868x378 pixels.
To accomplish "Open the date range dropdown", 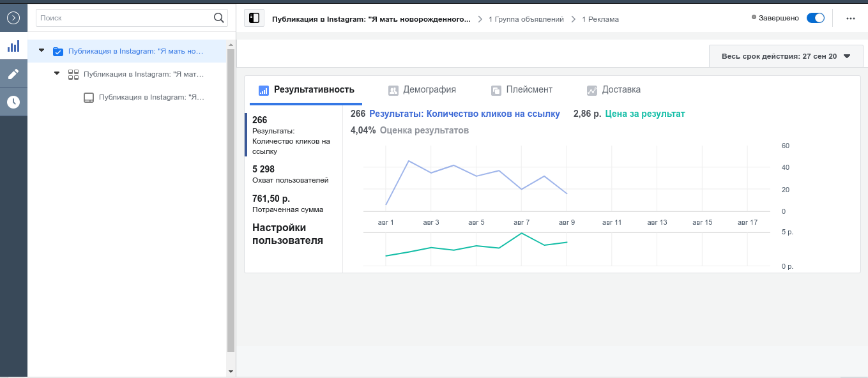I will pos(786,56).
